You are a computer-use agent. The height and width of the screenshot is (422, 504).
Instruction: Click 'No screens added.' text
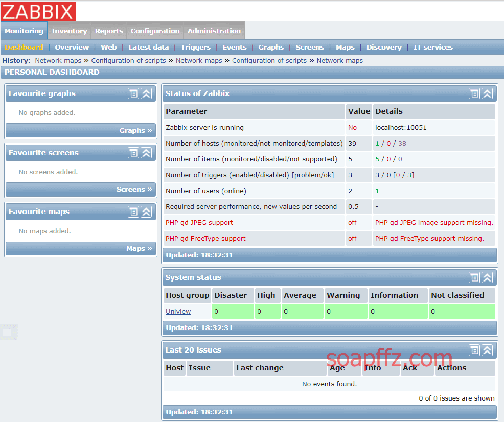[48, 172]
